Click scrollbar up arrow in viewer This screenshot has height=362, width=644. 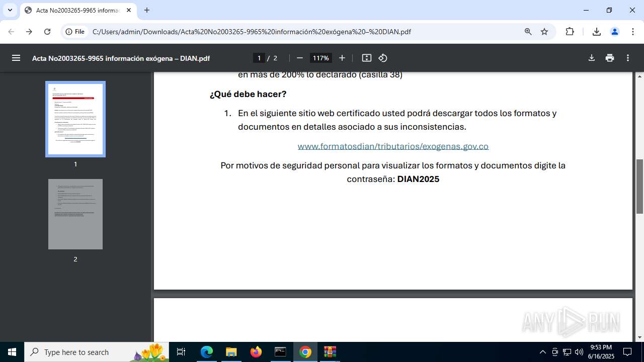[640, 76]
